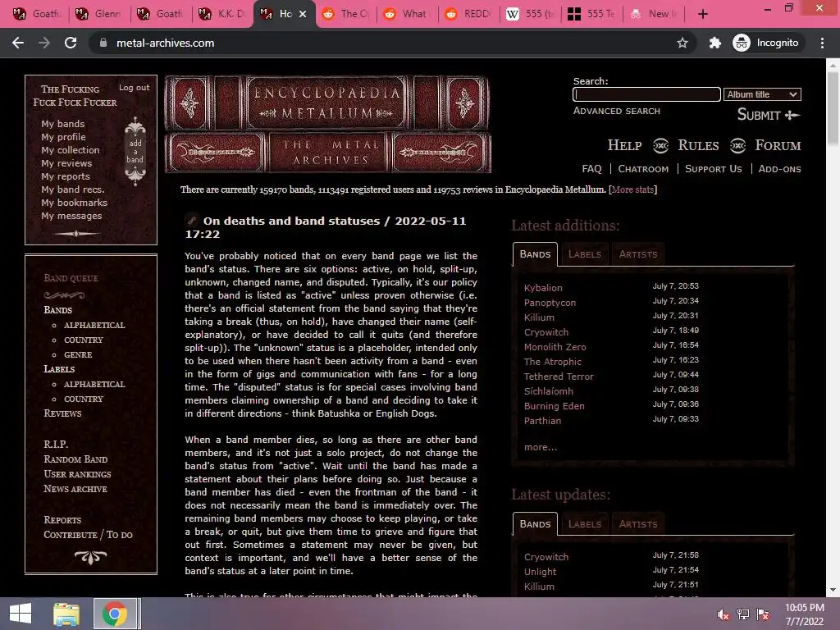Open Tethered Terror band link
This screenshot has width=840, height=630.
pyautogui.click(x=559, y=377)
